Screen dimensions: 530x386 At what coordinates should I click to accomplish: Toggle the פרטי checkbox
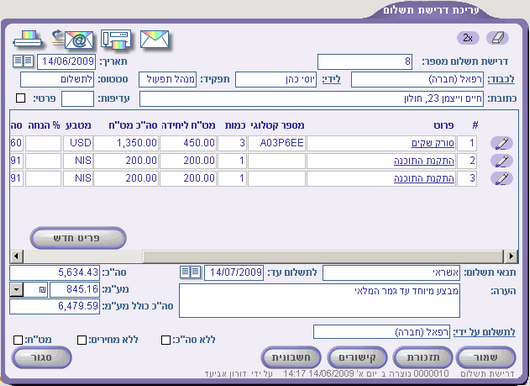point(21,98)
